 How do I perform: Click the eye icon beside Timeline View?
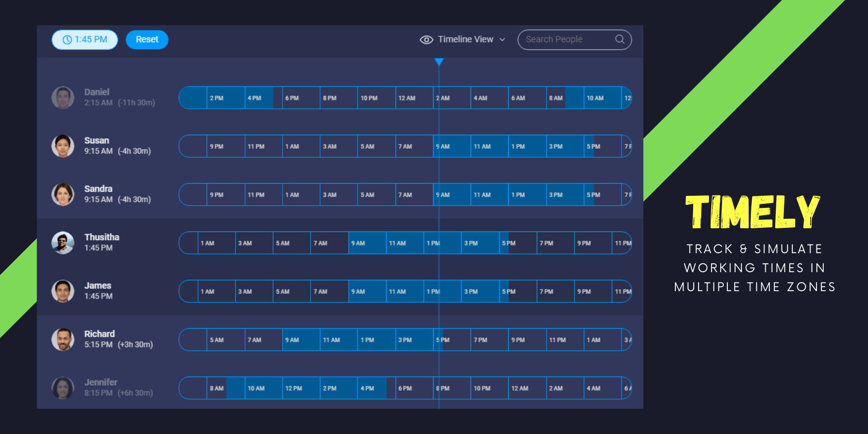click(426, 40)
